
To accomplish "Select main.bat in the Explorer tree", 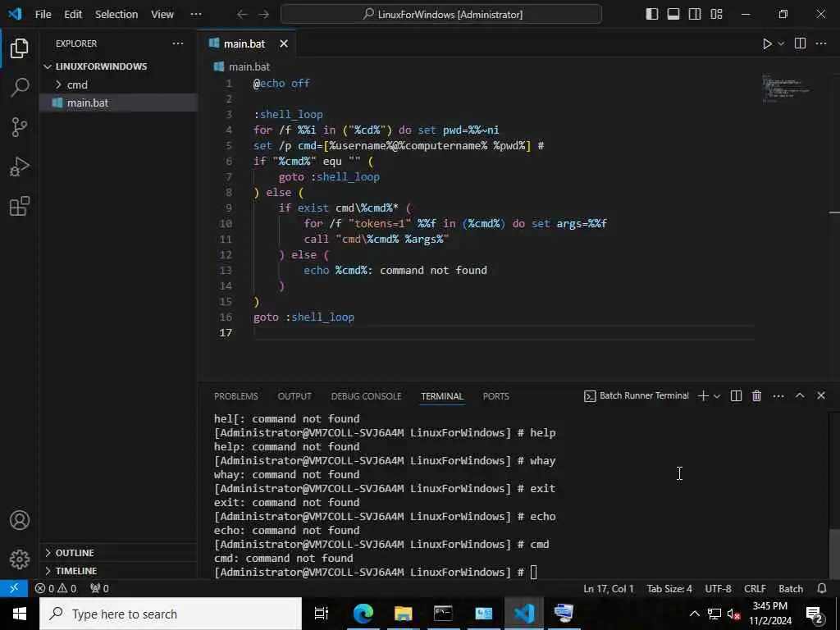I will (x=118, y=103).
